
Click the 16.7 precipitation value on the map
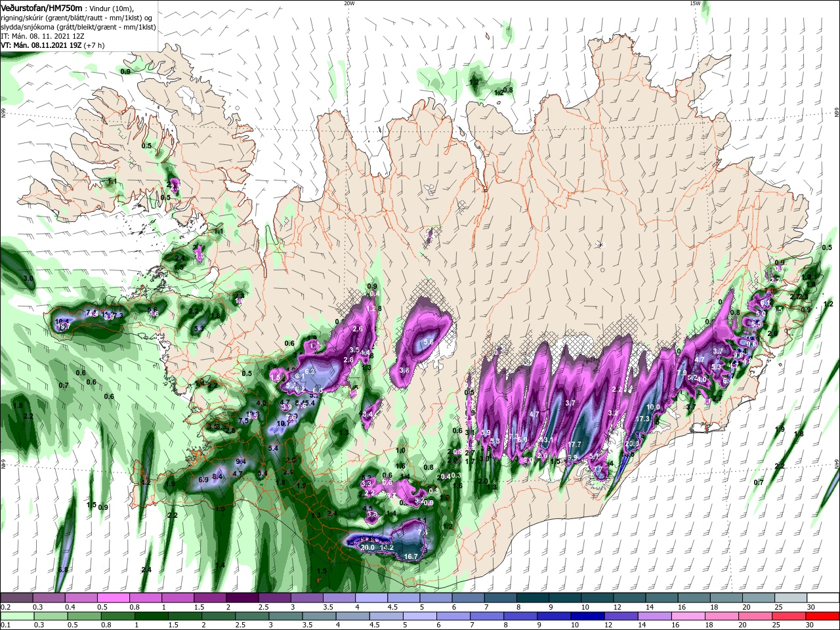click(x=411, y=556)
